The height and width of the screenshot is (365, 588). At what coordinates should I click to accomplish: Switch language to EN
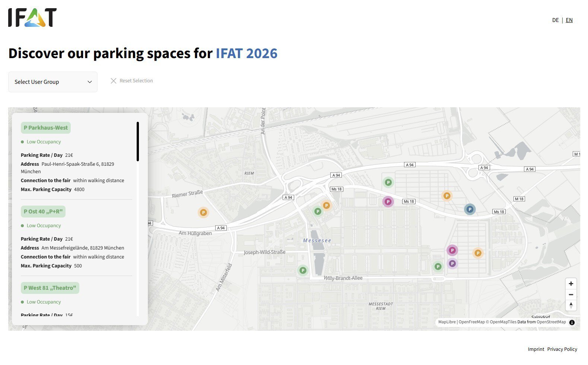569,20
